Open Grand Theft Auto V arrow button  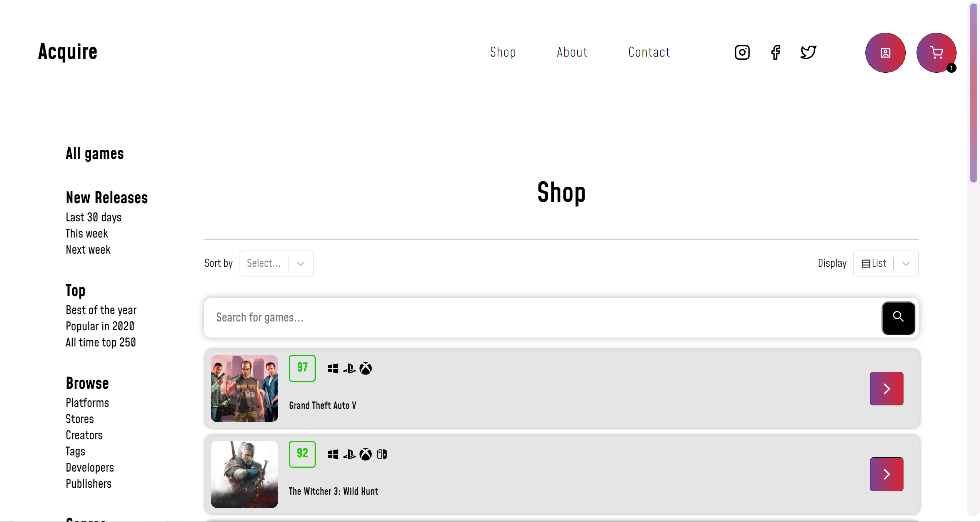(886, 388)
